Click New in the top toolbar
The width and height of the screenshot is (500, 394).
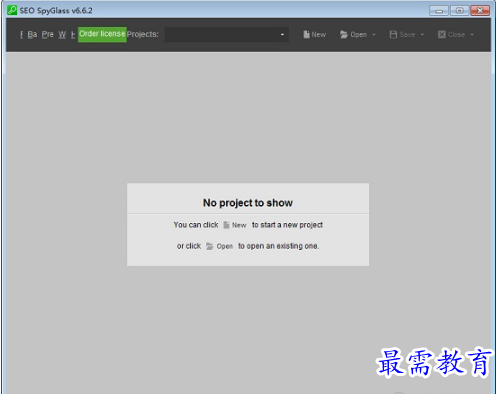tap(315, 35)
